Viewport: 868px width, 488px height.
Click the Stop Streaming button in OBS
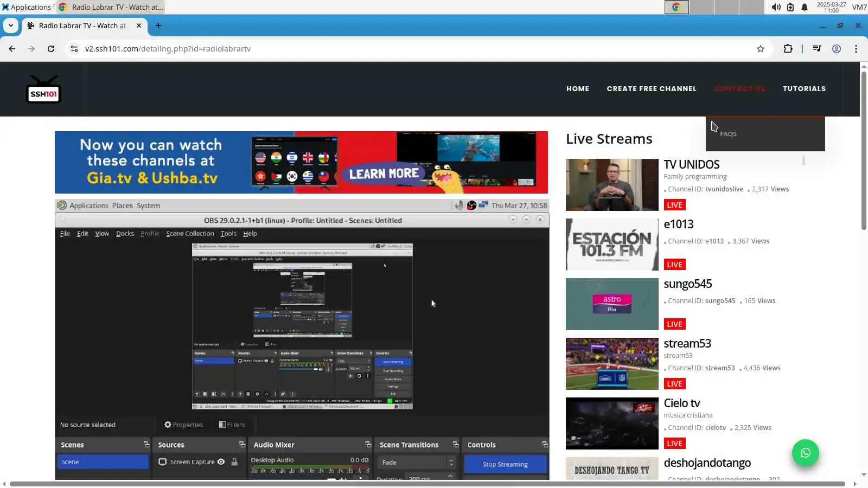point(505,465)
